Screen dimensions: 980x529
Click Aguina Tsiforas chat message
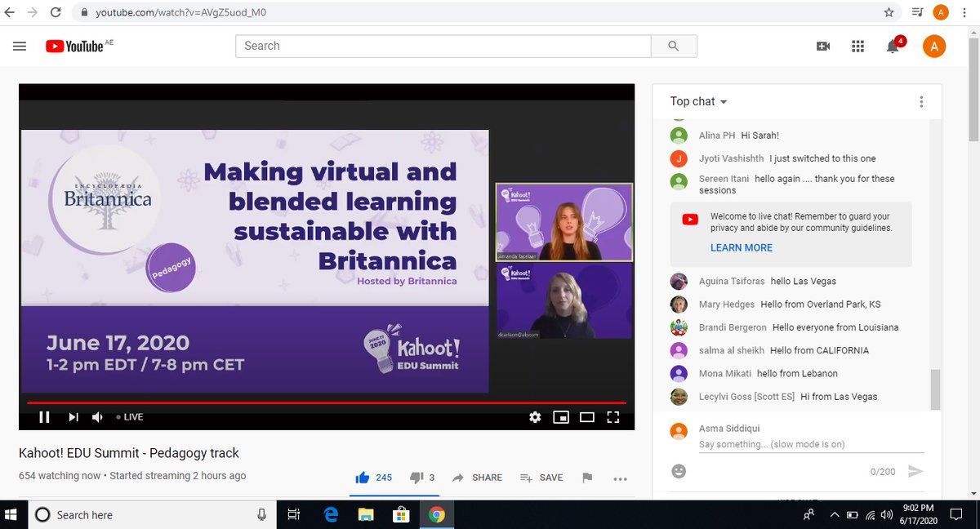[804, 282]
